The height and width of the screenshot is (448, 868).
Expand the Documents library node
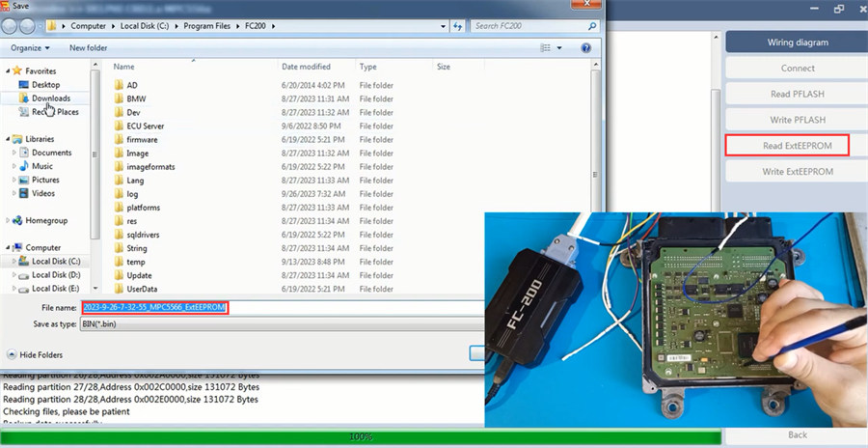tap(14, 153)
